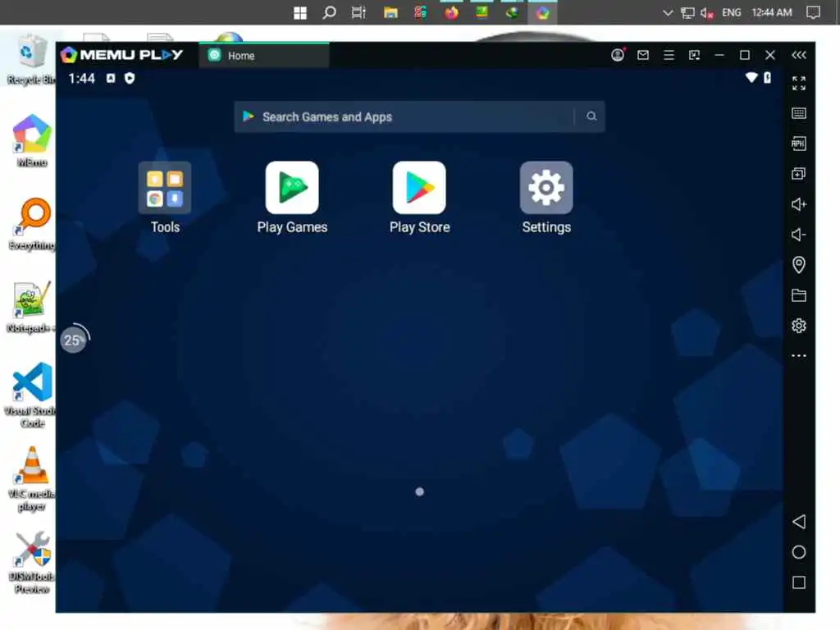The width and height of the screenshot is (840, 630).
Task: Click the keyboard A notification icon
Action: coord(111,78)
